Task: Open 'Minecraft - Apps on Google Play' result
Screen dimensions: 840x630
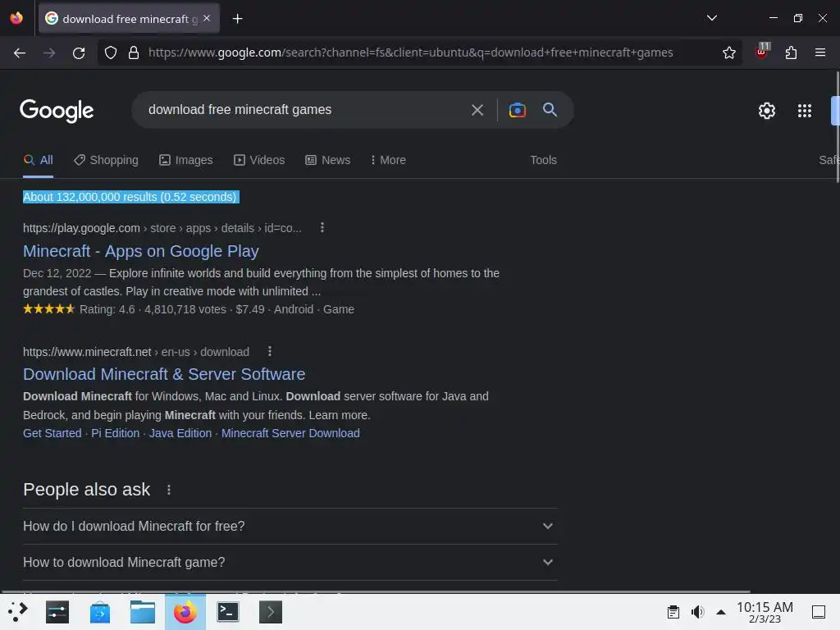Action: [141, 251]
